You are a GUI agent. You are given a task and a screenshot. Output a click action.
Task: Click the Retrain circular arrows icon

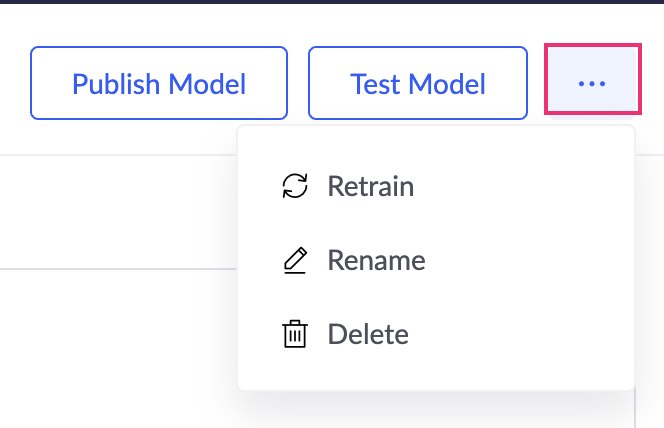[x=295, y=187]
